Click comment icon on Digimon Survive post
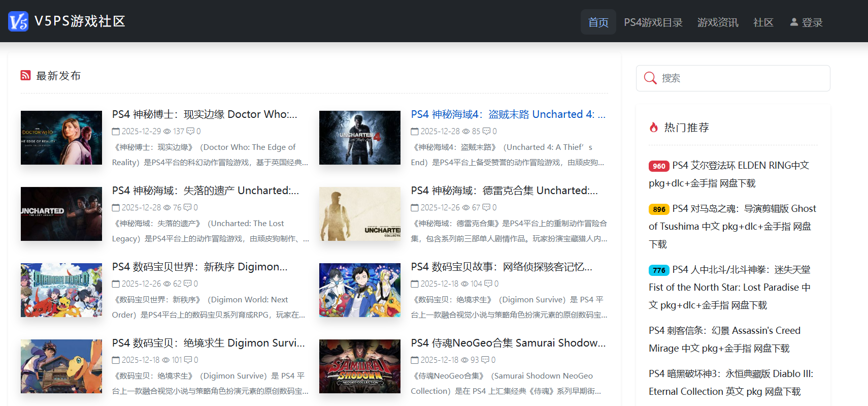 [188, 360]
